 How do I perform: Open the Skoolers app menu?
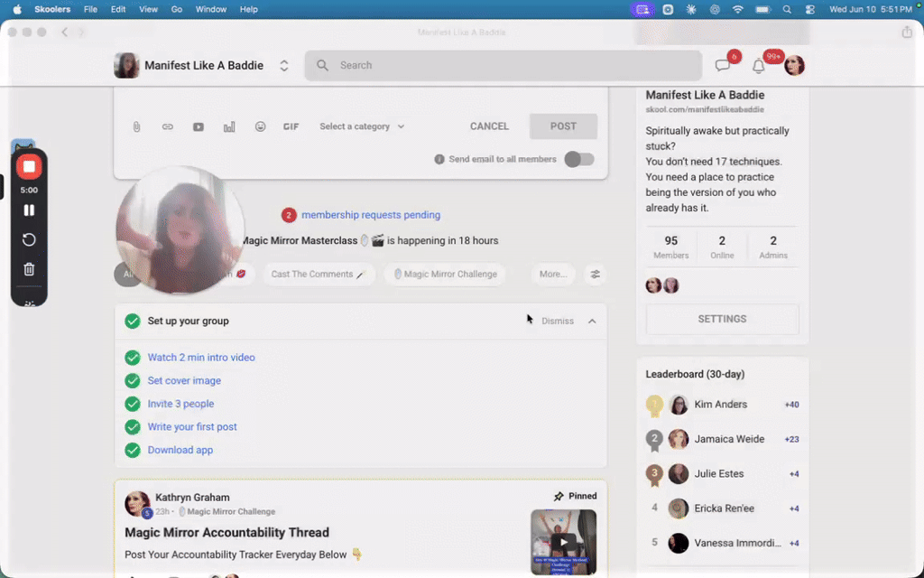point(51,9)
